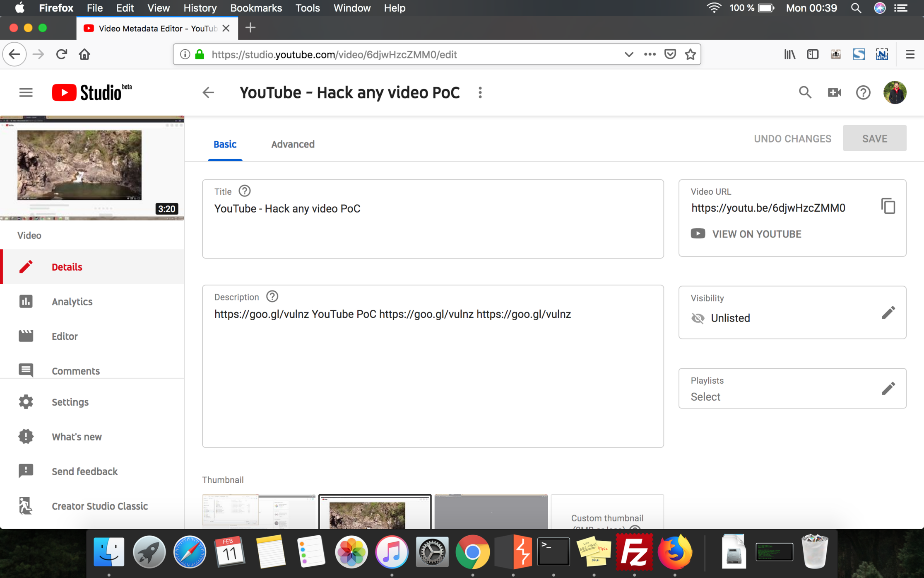The height and width of the screenshot is (578, 924).
Task: Click Send feedback in the sidebar
Action: 92,472
